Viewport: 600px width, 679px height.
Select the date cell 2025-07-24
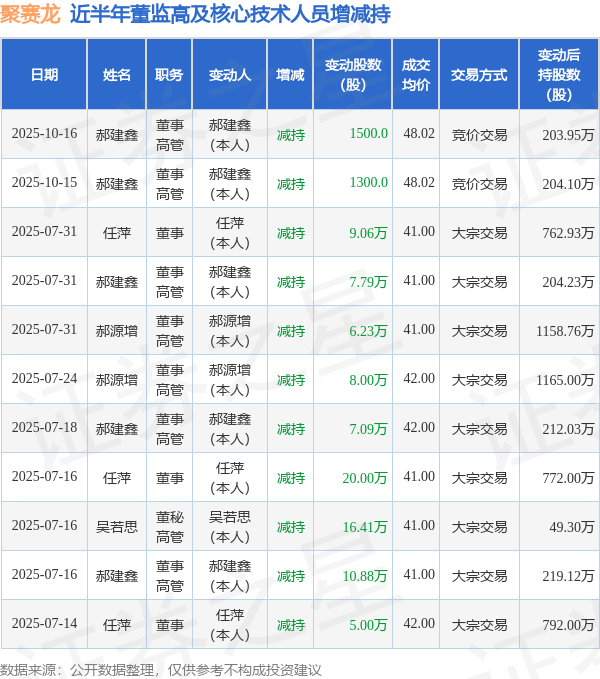pos(44,378)
